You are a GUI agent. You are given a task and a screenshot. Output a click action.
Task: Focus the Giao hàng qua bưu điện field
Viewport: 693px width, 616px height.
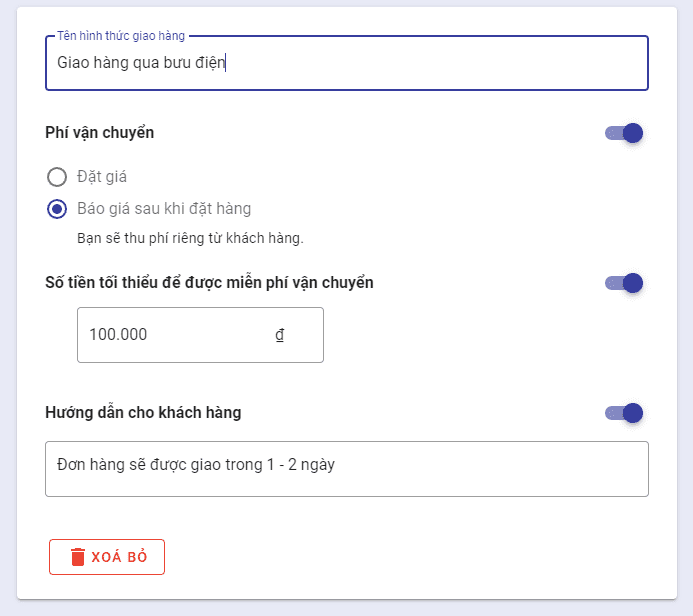point(346,63)
